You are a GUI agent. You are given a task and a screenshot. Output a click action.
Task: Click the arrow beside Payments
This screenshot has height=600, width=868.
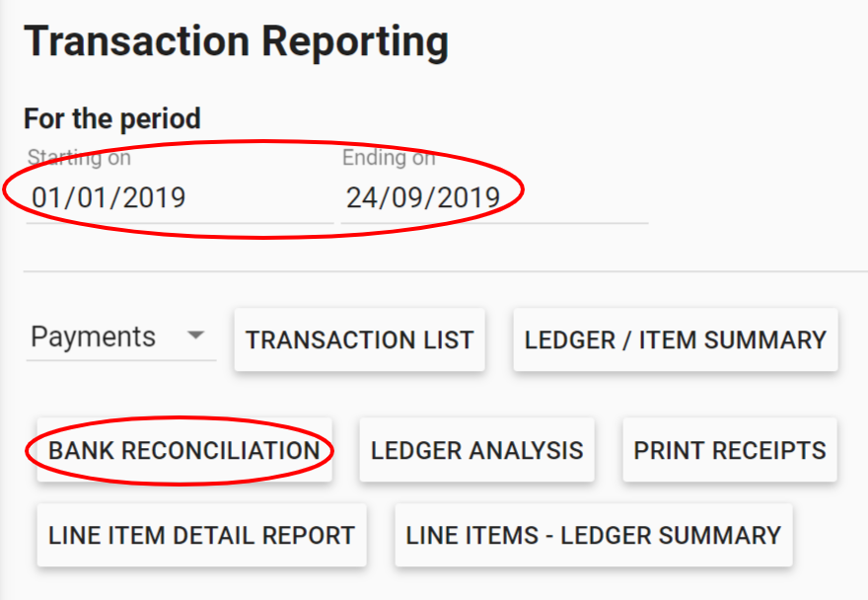[196, 336]
